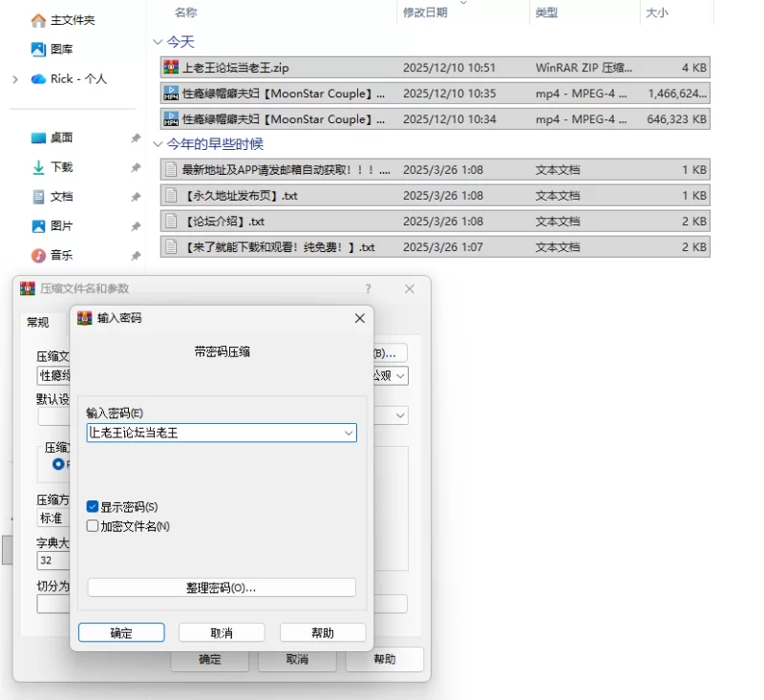Open the Desktop (桌面) folder icon
This screenshot has height=700, width=764.
click(x=38, y=138)
